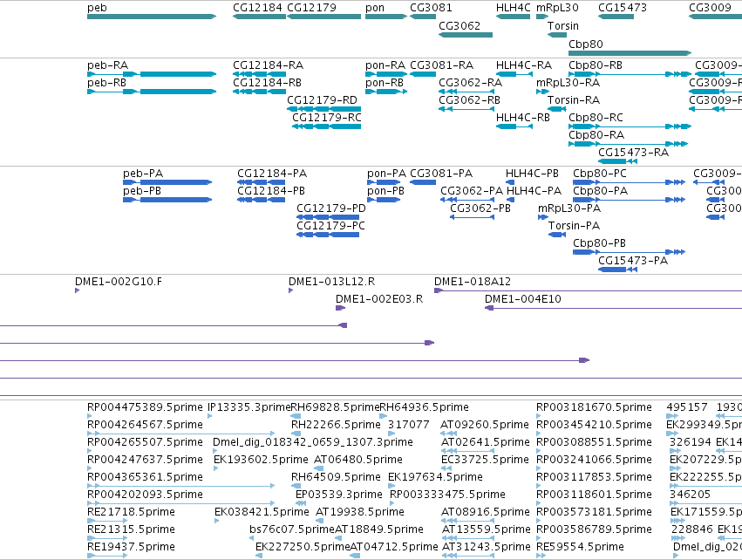Select the EK193602.5prime EST label
The height and width of the screenshot is (560, 742).
point(261,460)
